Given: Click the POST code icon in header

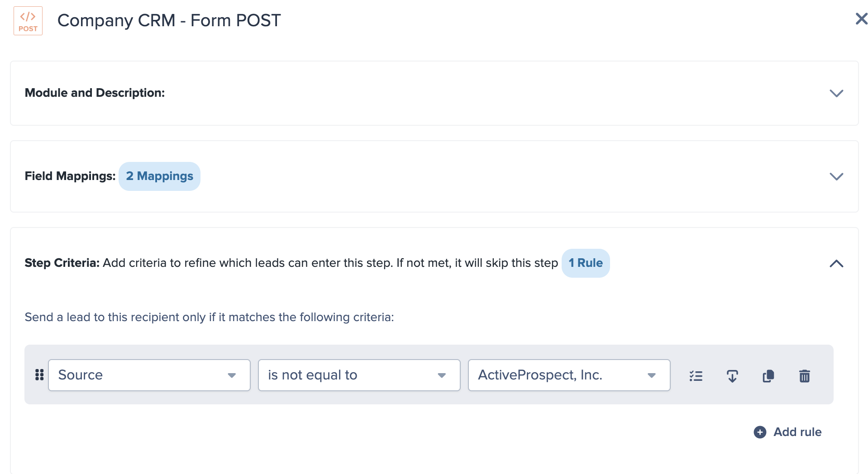Looking at the screenshot, I should click(28, 21).
